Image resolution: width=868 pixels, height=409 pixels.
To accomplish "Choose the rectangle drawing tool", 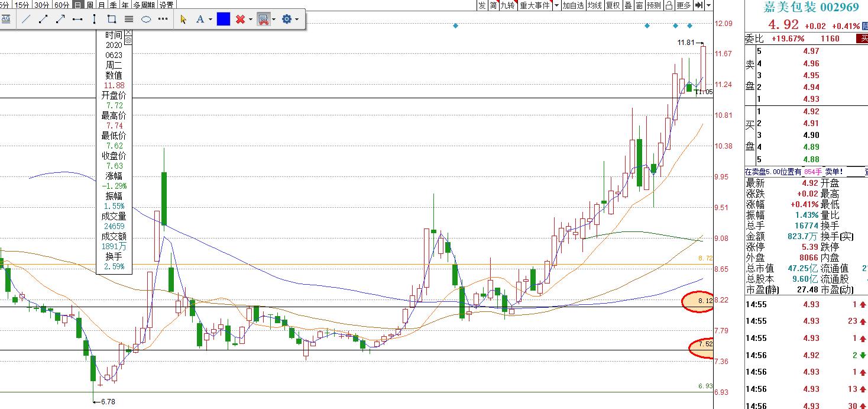I will pyautogui.click(x=112, y=20).
